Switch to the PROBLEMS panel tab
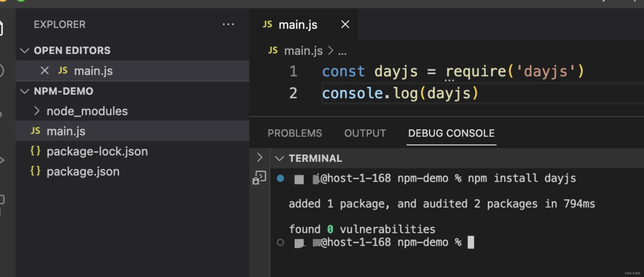 pyautogui.click(x=295, y=133)
